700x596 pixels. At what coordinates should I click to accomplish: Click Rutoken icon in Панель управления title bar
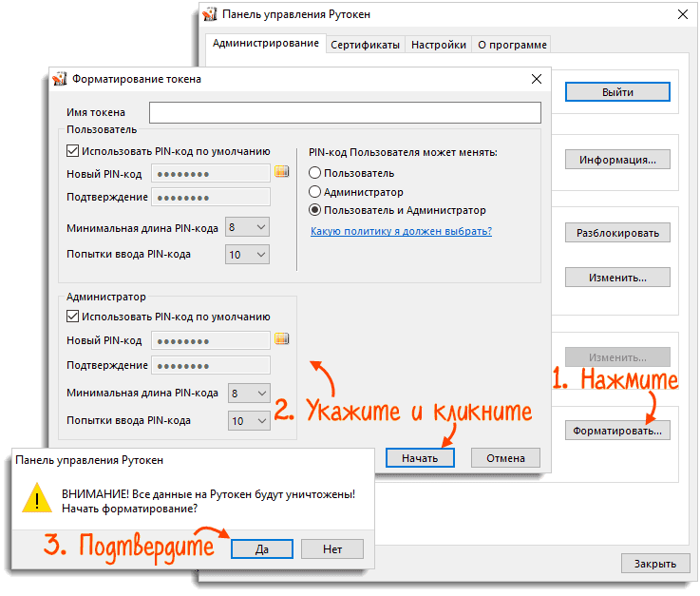pyautogui.click(x=209, y=14)
